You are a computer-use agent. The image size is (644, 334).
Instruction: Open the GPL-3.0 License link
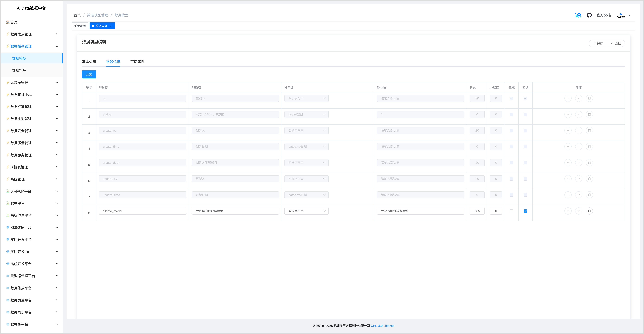(x=382, y=326)
